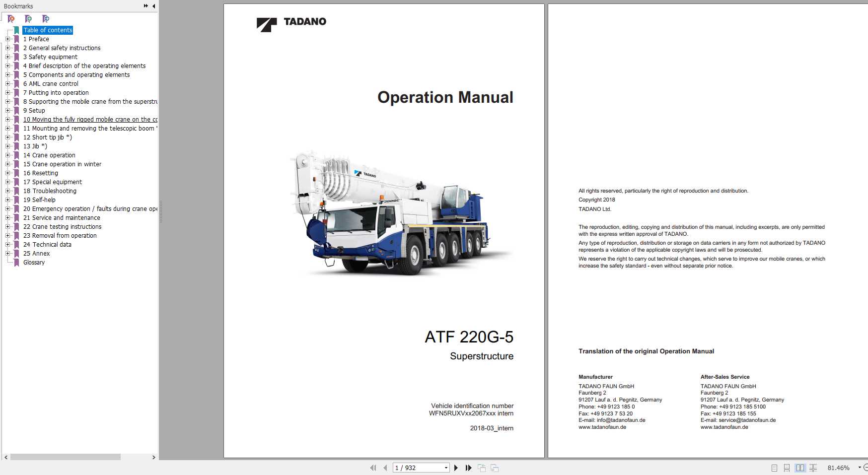Expand 18 Troubleshooting bookmark
Viewport: 868px width, 475px height.
pyautogui.click(x=7, y=191)
